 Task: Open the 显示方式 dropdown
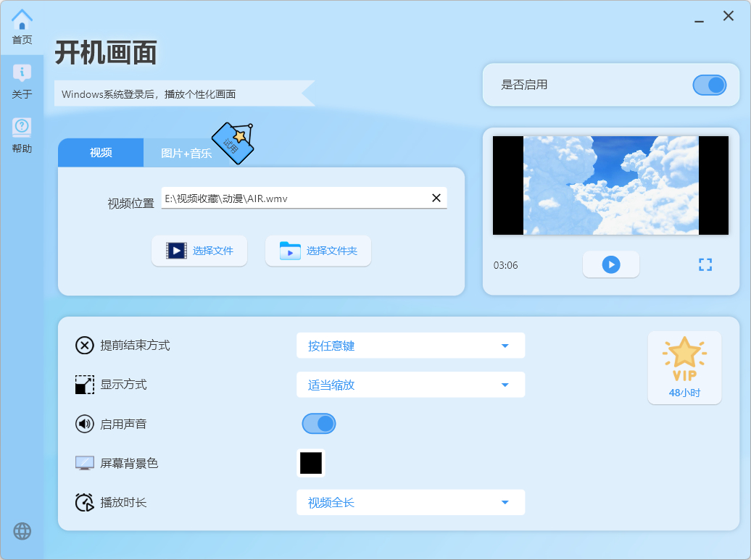410,385
